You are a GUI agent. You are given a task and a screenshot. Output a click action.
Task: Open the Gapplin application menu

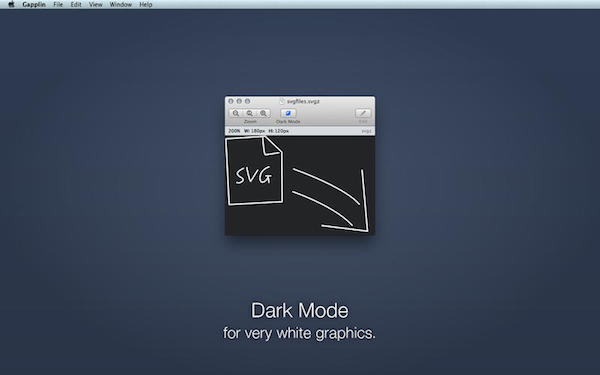pos(34,5)
